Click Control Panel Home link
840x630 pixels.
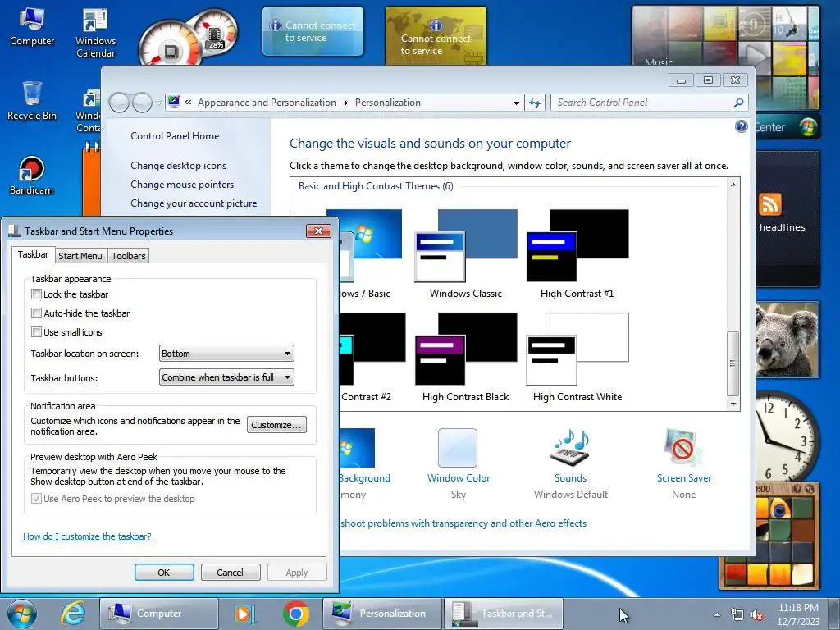pyautogui.click(x=175, y=136)
